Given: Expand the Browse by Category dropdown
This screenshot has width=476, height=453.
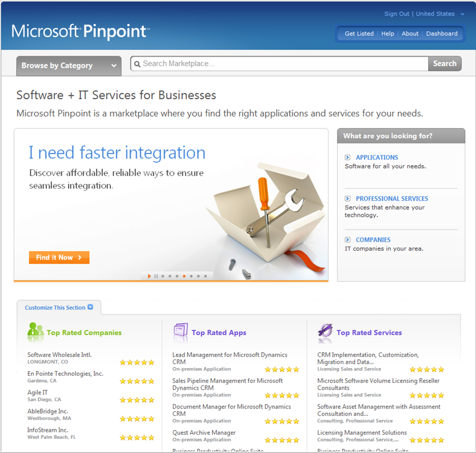Looking at the screenshot, I should click(x=69, y=65).
